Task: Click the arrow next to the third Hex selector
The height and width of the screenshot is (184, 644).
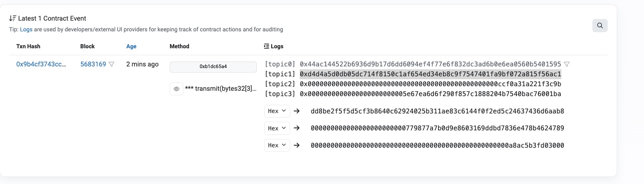Action: 296,145
